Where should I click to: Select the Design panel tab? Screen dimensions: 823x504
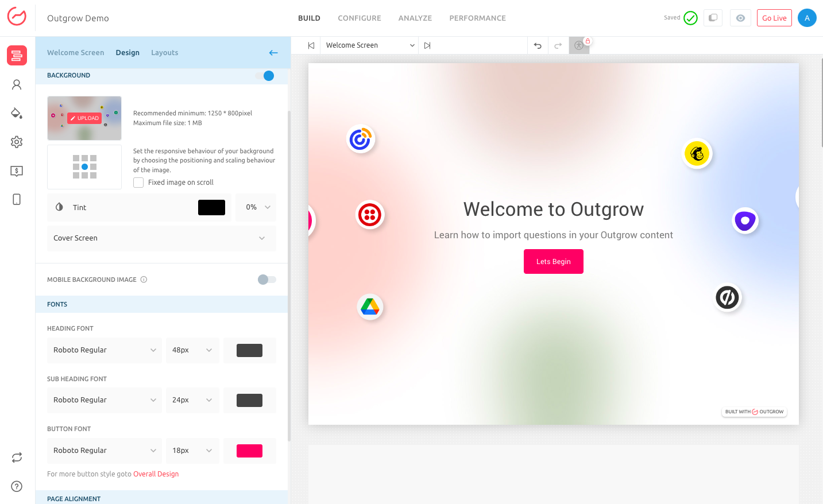pos(127,53)
